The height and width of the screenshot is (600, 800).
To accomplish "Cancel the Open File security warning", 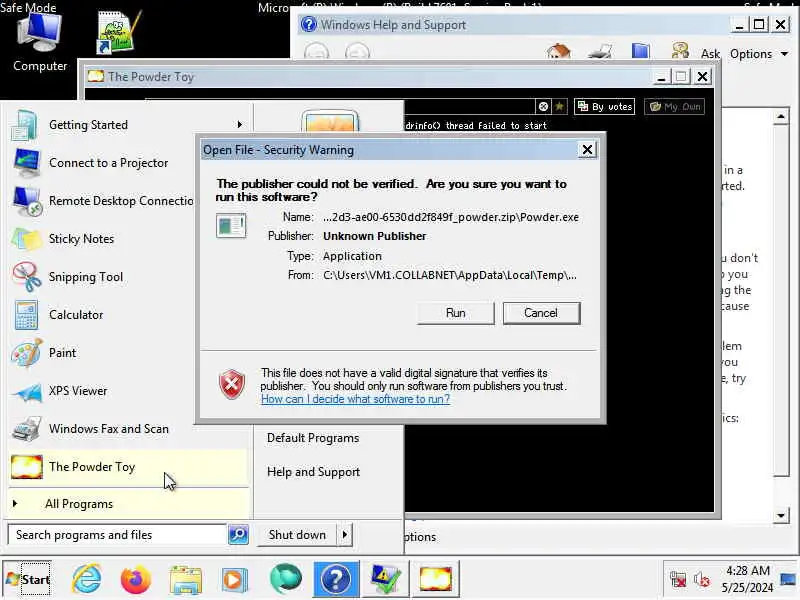I will pos(541,313).
